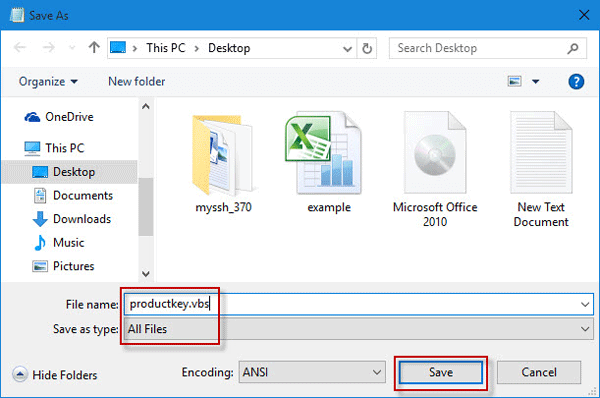The image size is (600, 398).
Task: Expand address bar history dropdown
Action: 347,49
